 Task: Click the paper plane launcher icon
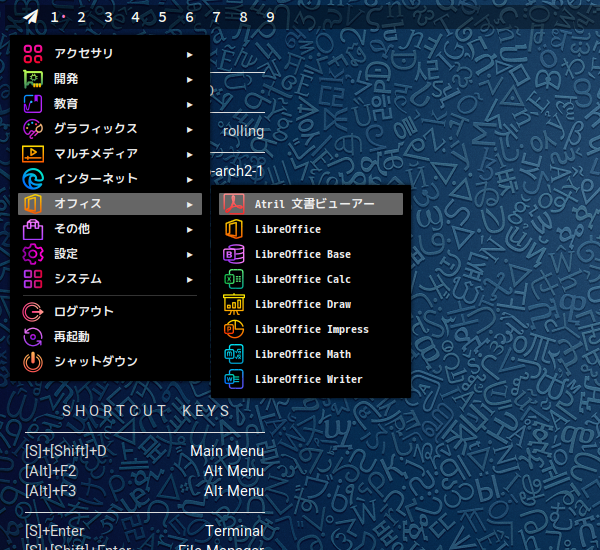(x=31, y=17)
